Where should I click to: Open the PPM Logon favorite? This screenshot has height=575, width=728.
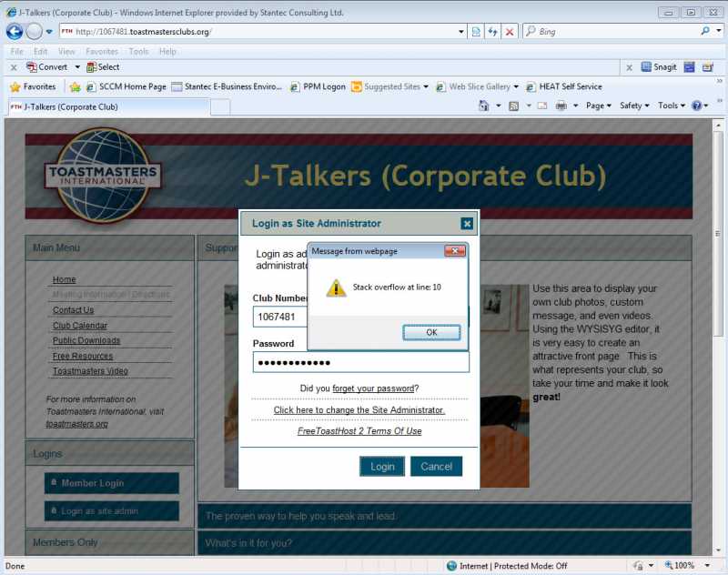coord(318,86)
